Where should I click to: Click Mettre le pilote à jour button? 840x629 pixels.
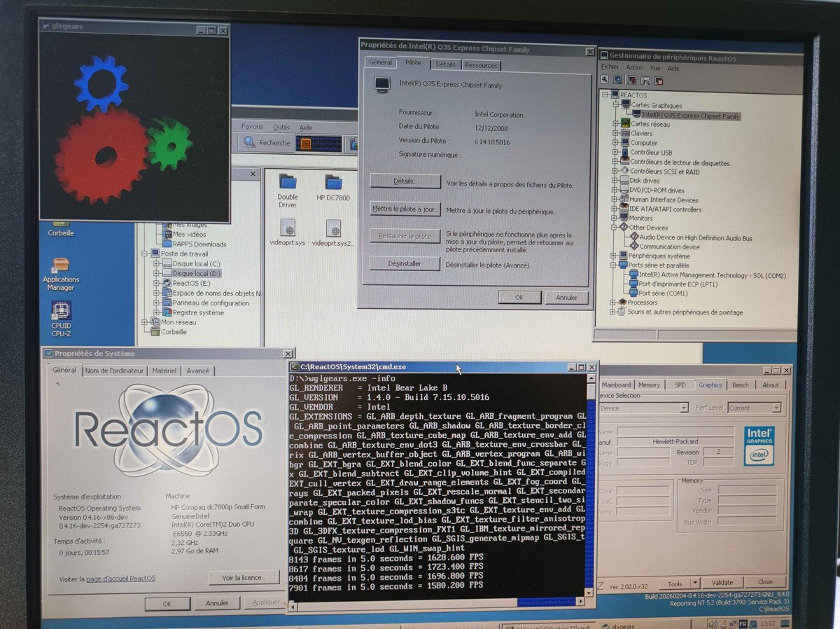(405, 209)
